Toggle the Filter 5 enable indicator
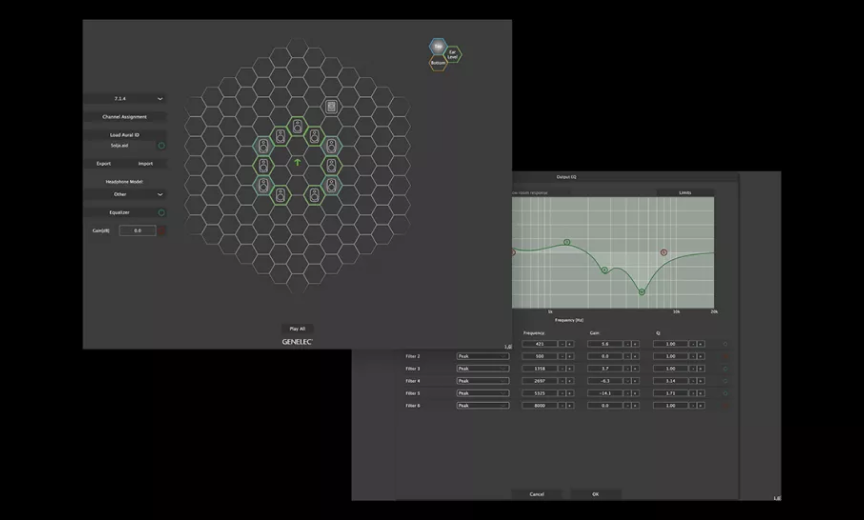Viewport: 864px width, 520px height. click(725, 393)
